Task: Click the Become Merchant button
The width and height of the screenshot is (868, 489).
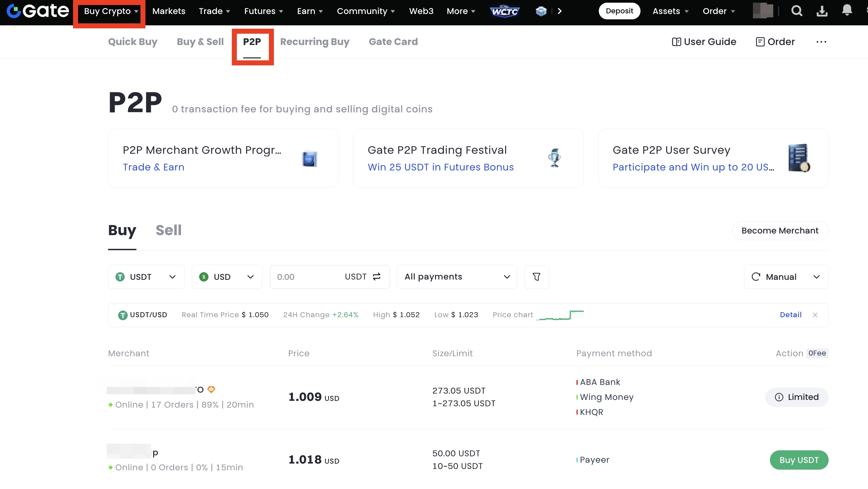Action: (780, 231)
